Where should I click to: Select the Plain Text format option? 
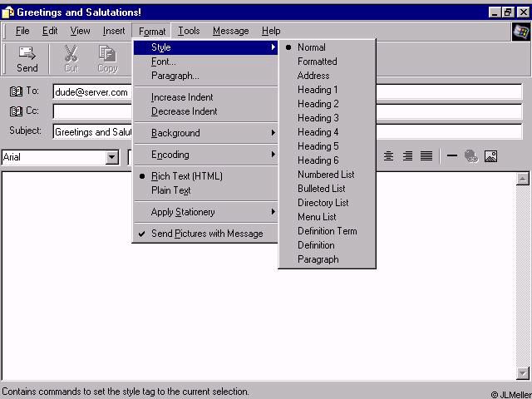[170, 190]
